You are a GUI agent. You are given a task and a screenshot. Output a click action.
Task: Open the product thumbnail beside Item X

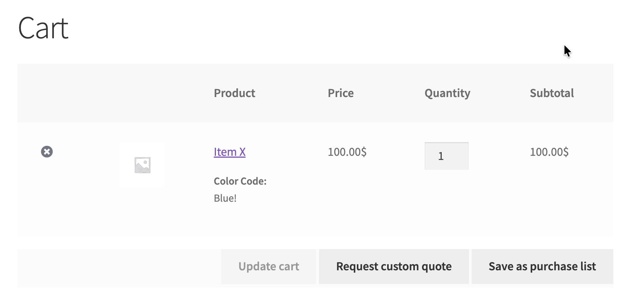(x=142, y=165)
